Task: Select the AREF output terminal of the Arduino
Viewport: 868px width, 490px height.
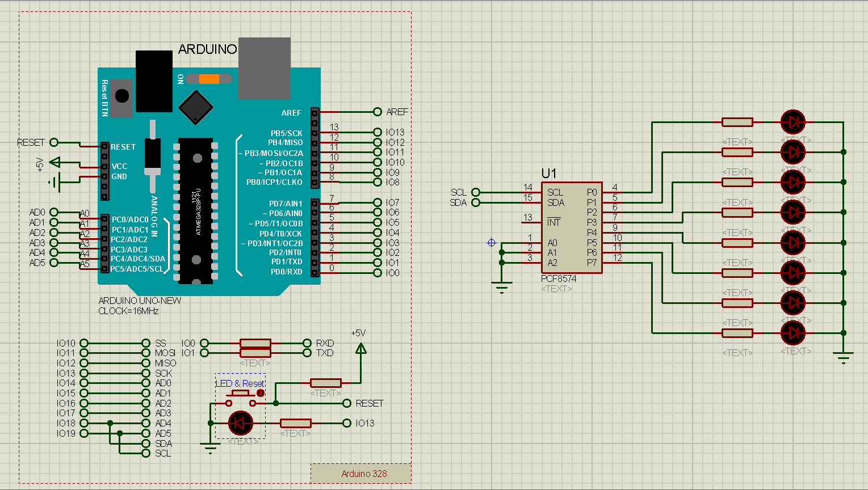Action: 376,112
